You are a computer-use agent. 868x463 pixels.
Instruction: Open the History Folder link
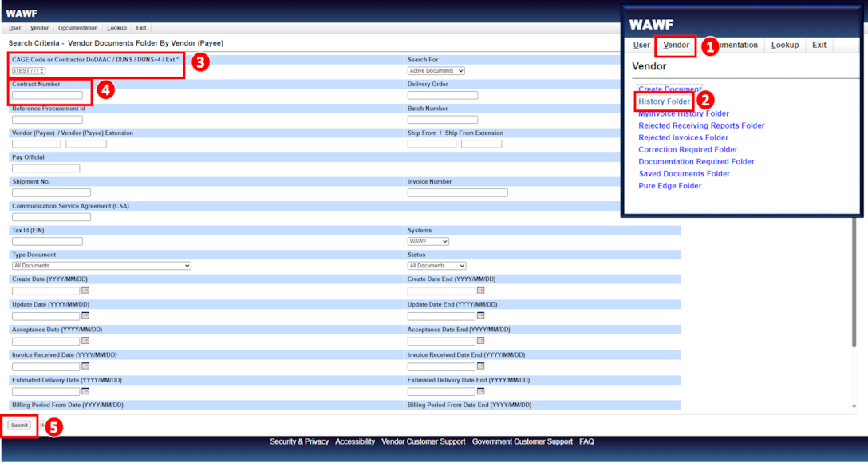coord(665,101)
